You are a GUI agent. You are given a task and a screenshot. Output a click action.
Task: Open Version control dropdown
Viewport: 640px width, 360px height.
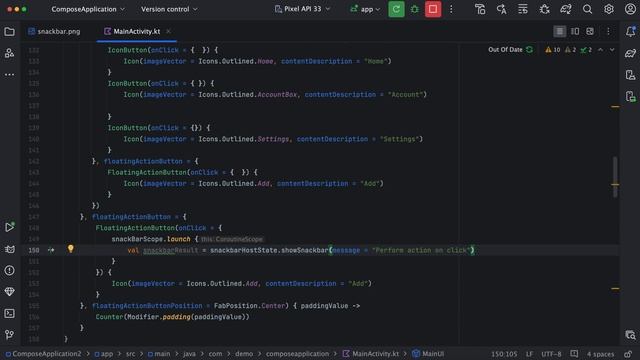(x=169, y=9)
